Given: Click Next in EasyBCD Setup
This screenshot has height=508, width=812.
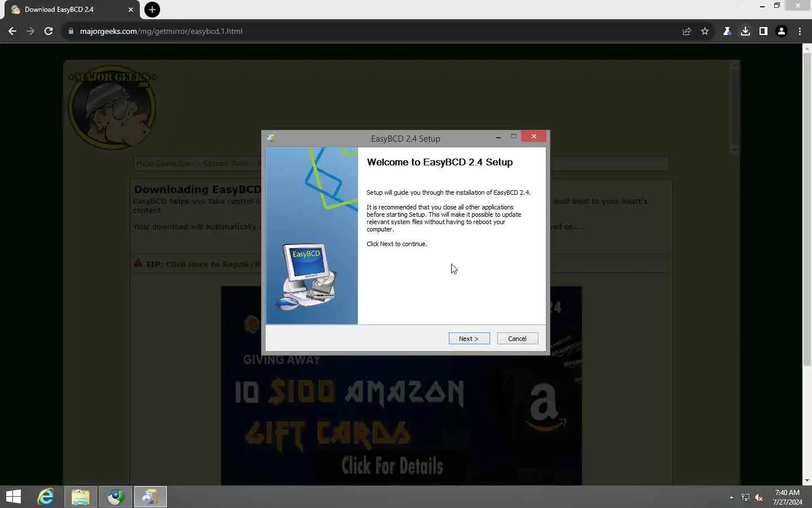Looking at the screenshot, I should click(469, 339).
